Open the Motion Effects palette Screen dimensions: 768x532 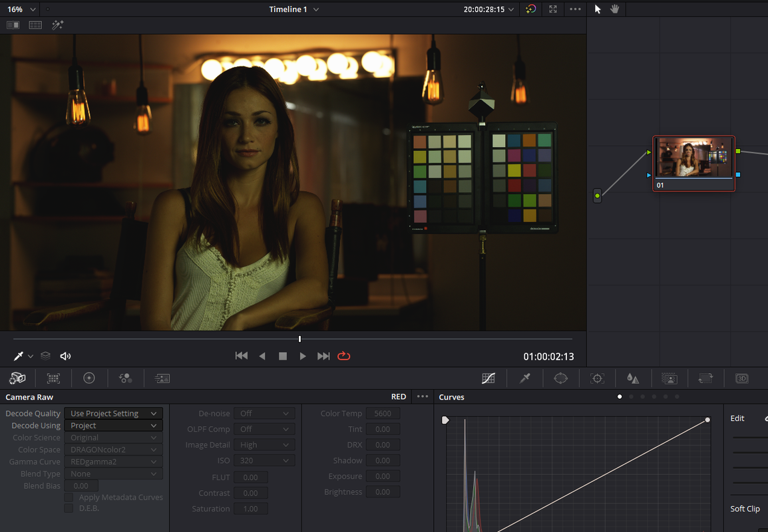(162, 378)
